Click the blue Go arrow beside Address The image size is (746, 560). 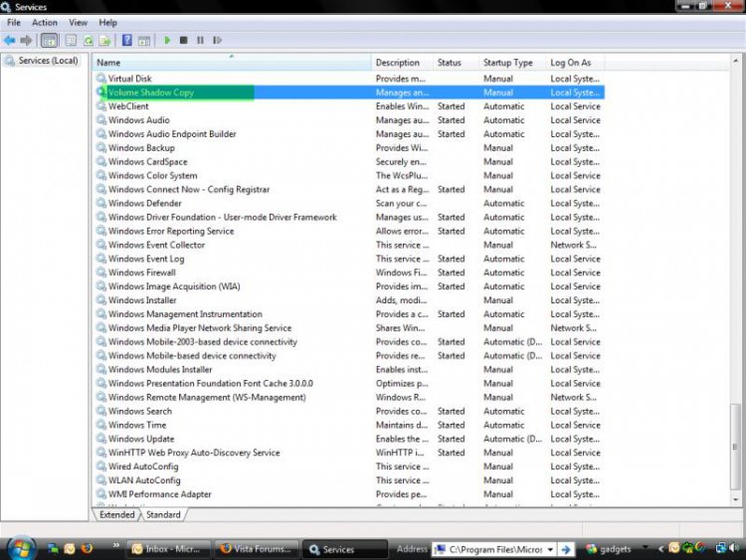566,549
